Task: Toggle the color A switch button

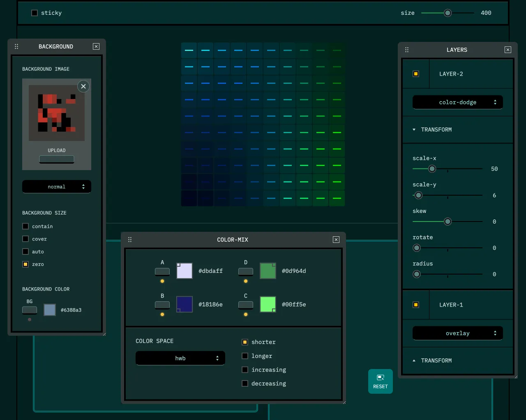Action: coord(162,271)
